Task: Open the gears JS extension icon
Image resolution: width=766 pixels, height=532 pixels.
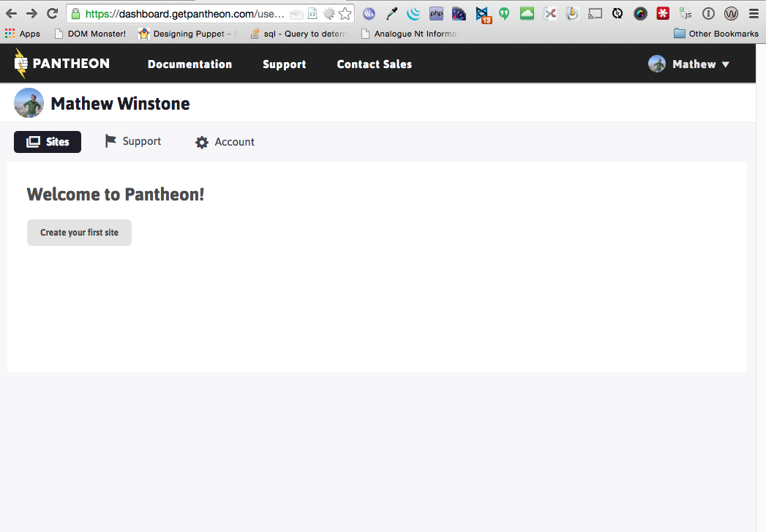Action: [686, 14]
